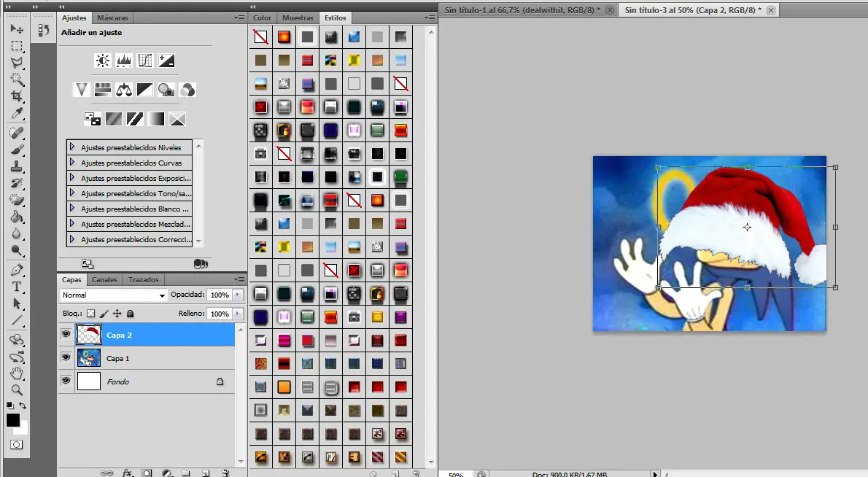The width and height of the screenshot is (868, 477).
Task: Select the Fondo layer thumbnail
Action: [88, 381]
